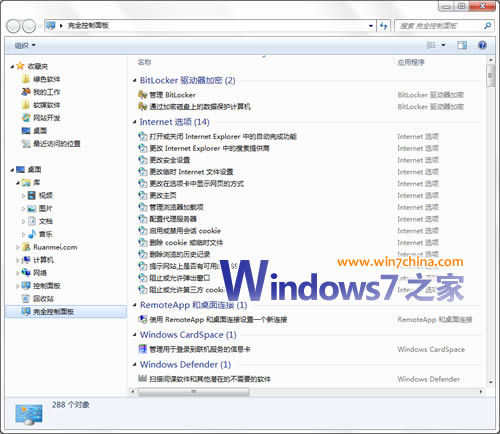Click the icon beside 删除浏览的历史记录
Screen dimensions: 500x434
pos(142,254)
